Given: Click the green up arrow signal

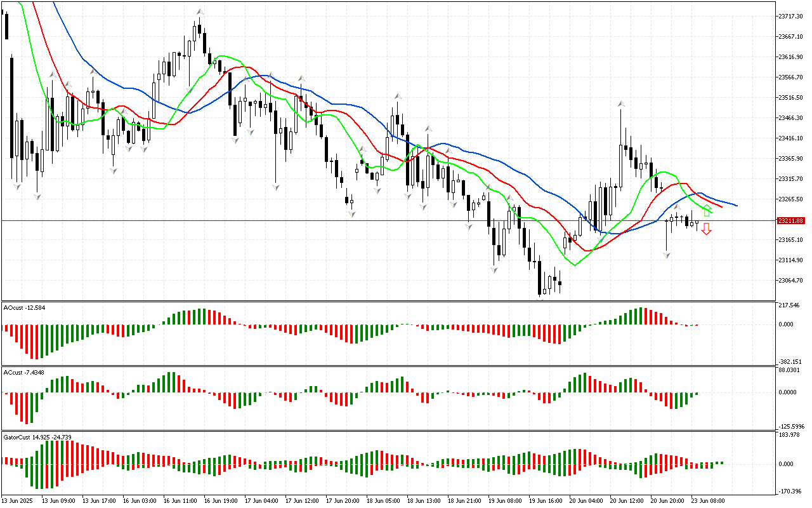Looking at the screenshot, I should coord(707,211).
